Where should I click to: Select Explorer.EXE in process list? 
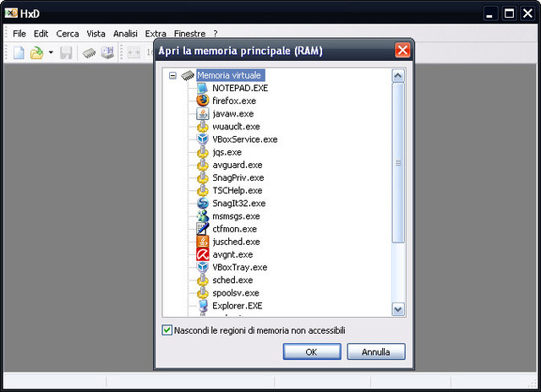click(x=237, y=306)
